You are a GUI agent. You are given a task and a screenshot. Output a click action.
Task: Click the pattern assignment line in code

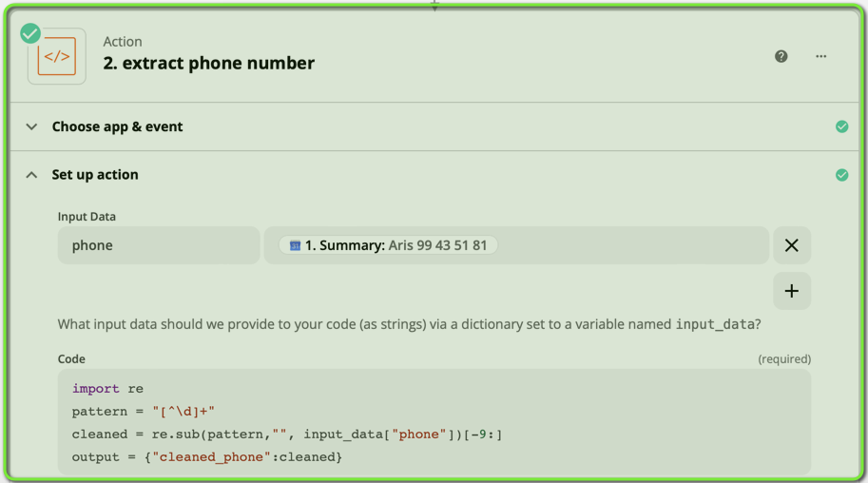click(144, 412)
